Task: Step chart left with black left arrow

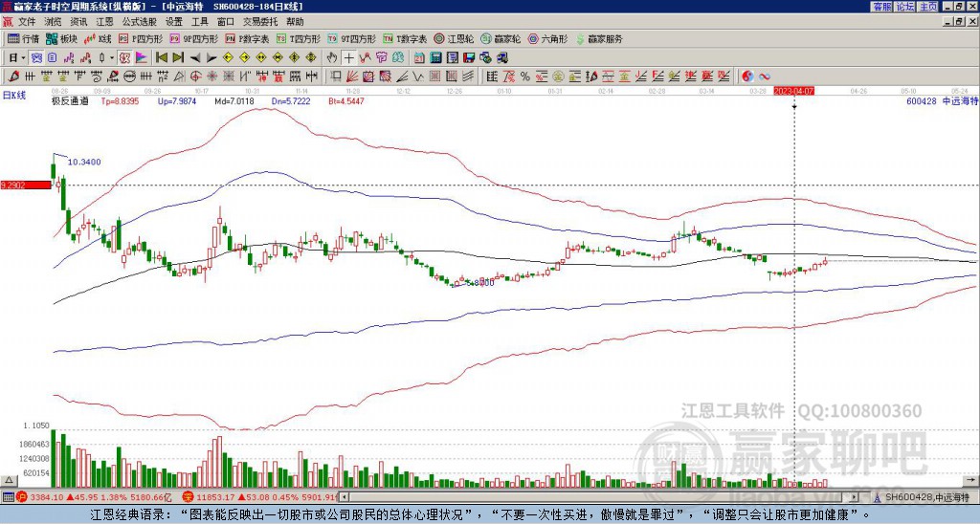Action: click(195, 58)
